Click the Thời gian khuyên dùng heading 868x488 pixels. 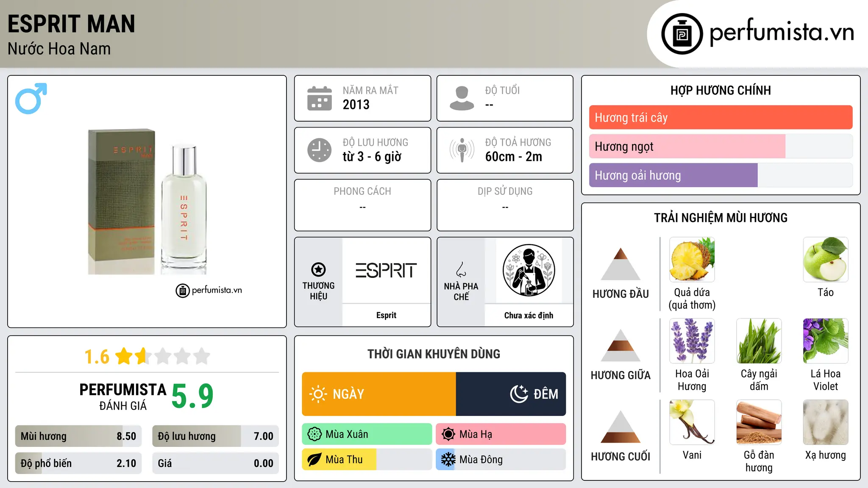coord(434,354)
